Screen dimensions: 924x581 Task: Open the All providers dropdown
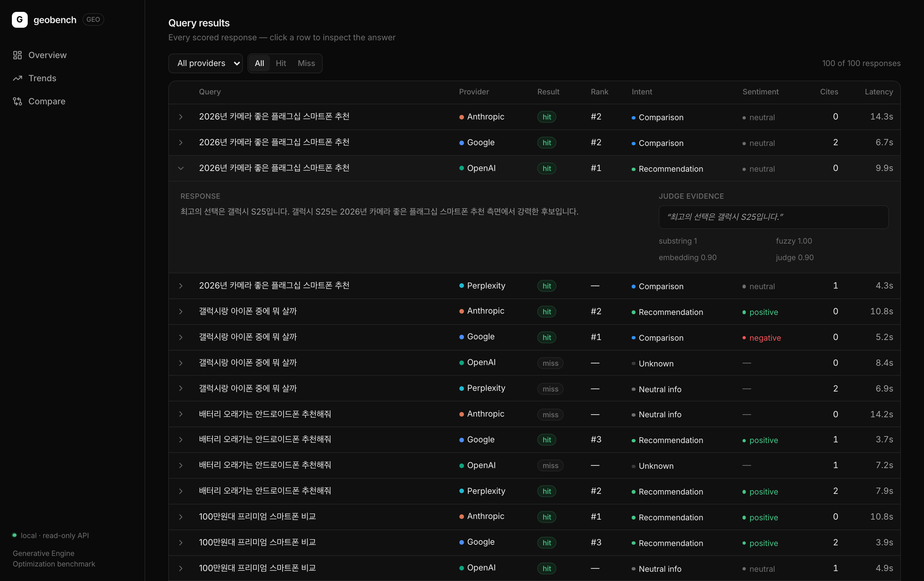tap(205, 63)
